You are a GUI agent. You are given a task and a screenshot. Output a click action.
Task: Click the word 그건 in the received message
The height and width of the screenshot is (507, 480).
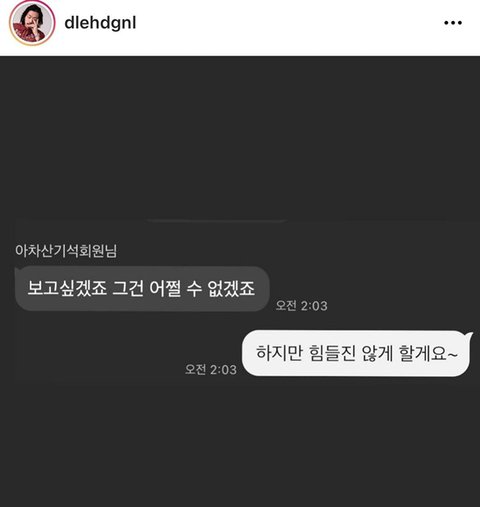tap(128, 288)
